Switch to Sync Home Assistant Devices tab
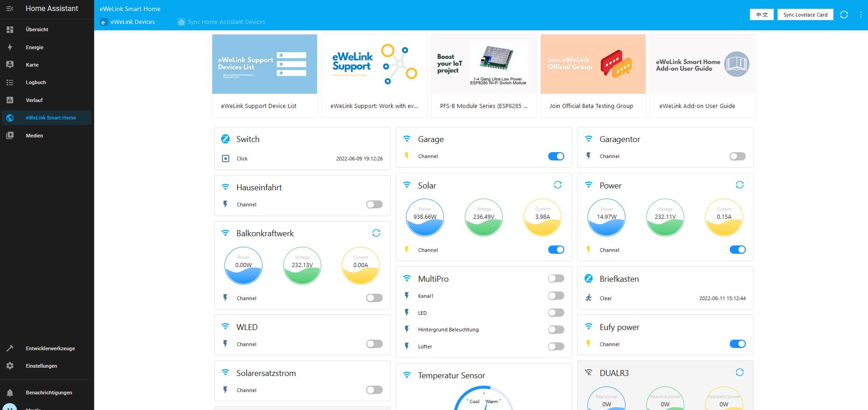The image size is (868, 410). point(221,22)
